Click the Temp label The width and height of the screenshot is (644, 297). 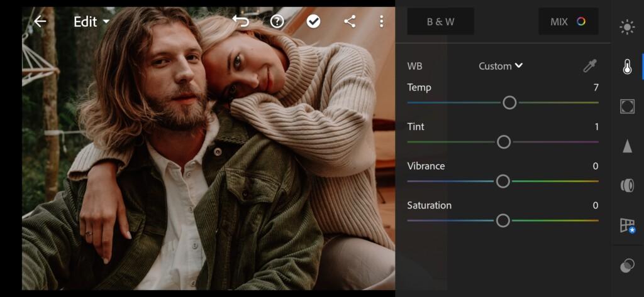point(419,87)
